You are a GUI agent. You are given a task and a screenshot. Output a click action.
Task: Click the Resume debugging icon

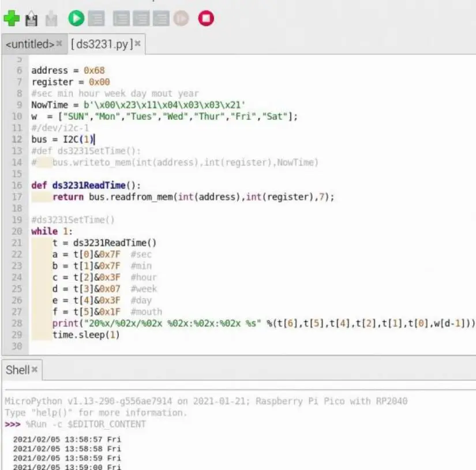pos(181,19)
